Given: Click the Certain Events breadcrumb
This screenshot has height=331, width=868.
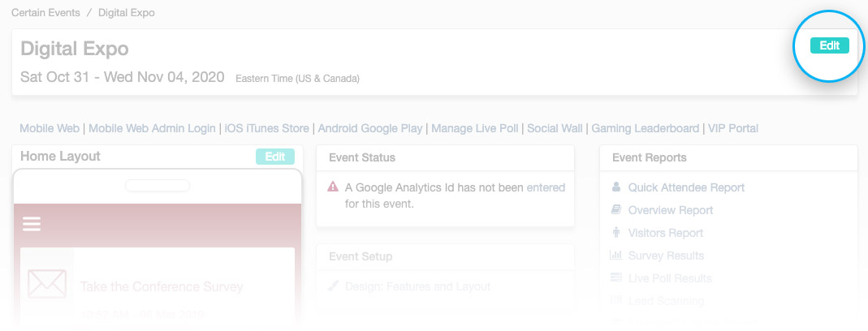Looking at the screenshot, I should click(x=45, y=12).
